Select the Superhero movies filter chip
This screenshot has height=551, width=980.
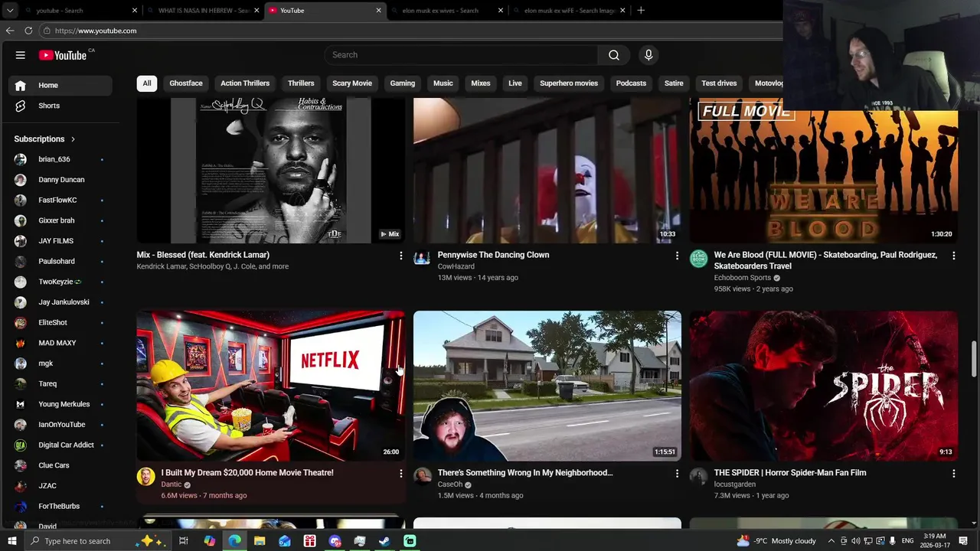tap(569, 83)
